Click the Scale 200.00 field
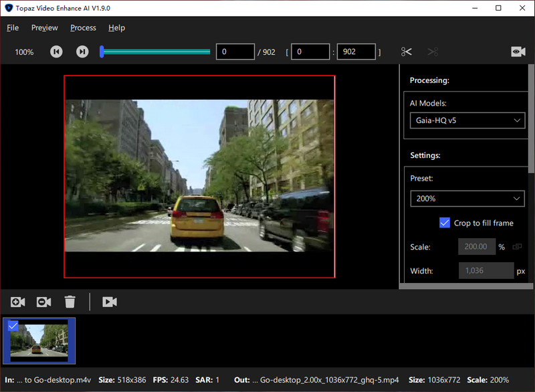This screenshot has height=392, width=535. pyautogui.click(x=477, y=247)
